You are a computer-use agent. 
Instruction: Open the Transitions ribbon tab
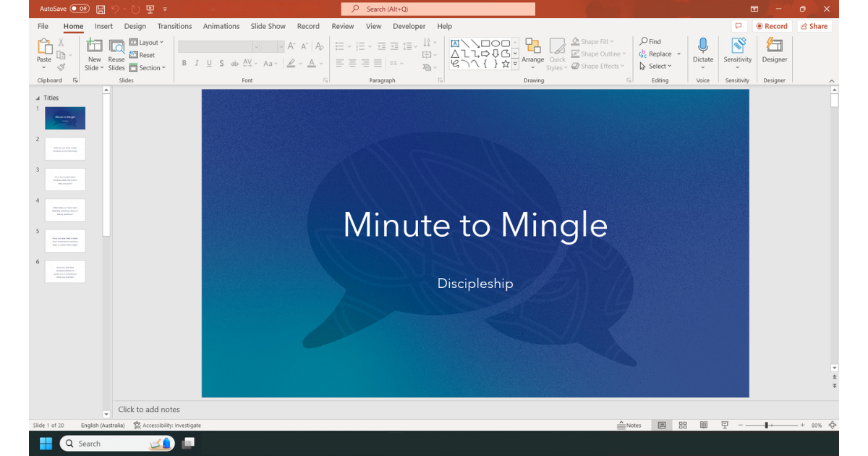(174, 26)
